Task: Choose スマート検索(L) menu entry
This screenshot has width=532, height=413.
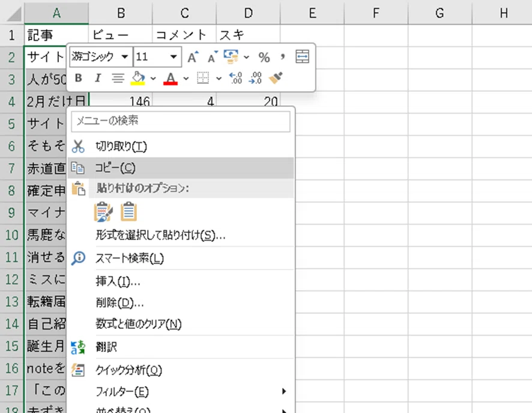Action: click(181, 258)
